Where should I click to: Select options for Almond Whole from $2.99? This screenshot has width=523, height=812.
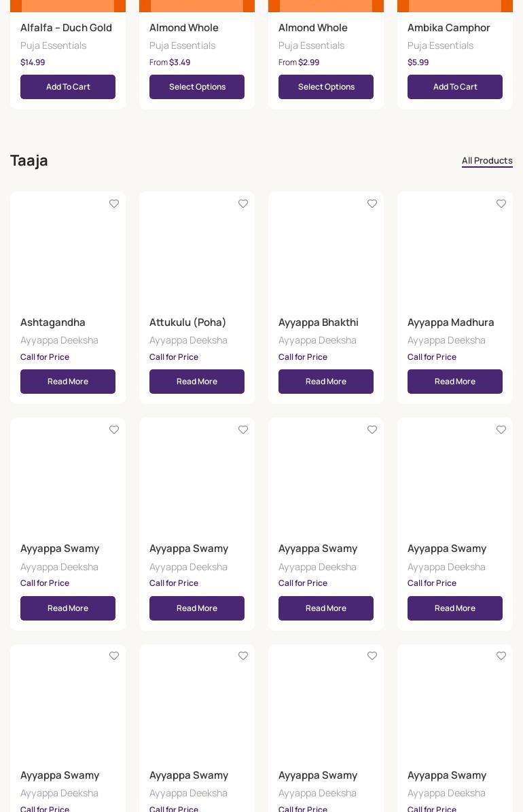click(x=326, y=87)
